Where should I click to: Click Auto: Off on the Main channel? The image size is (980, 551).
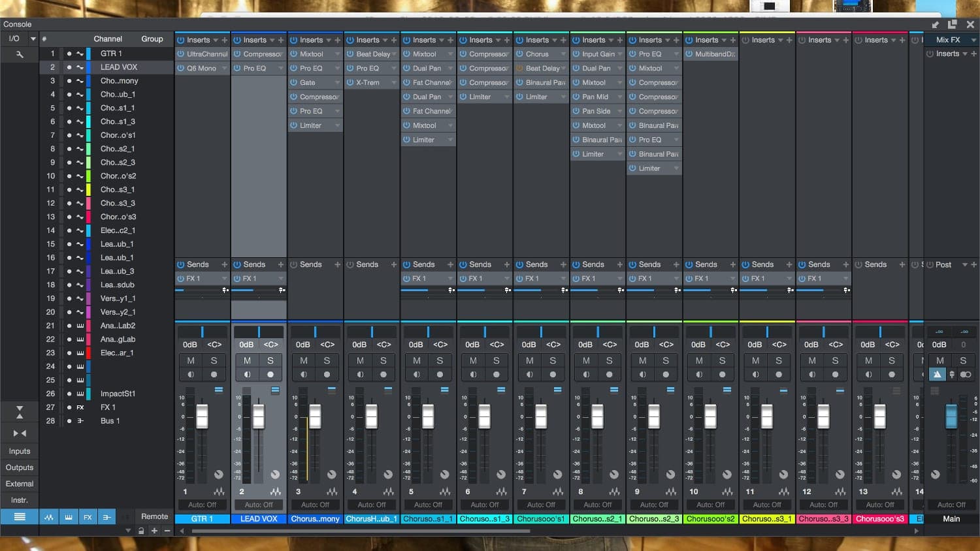(951, 505)
